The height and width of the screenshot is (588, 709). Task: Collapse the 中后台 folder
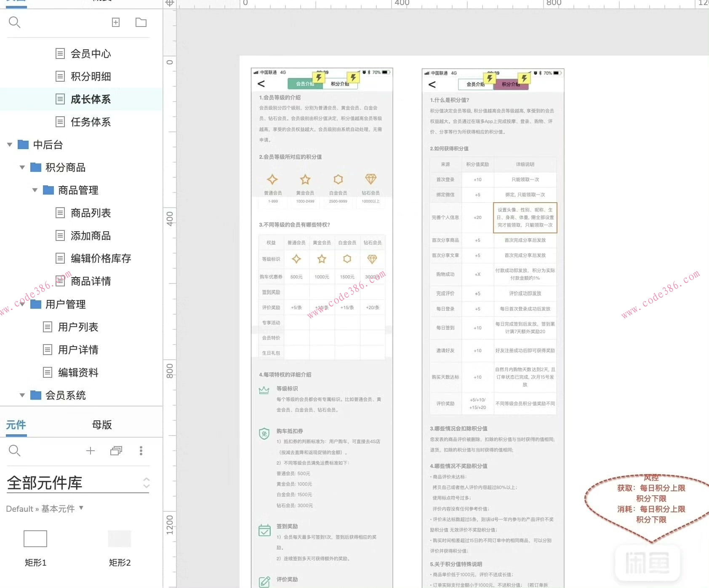click(x=9, y=144)
